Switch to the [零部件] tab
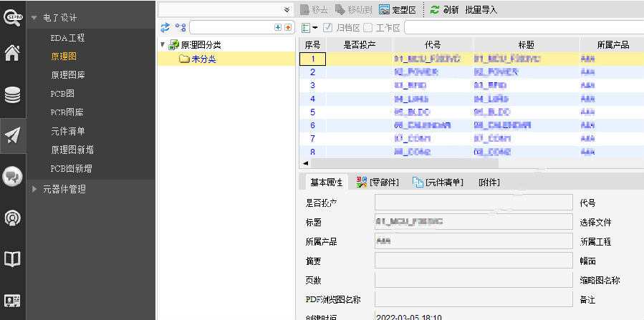Screen dimensions: 644x320 378,182
